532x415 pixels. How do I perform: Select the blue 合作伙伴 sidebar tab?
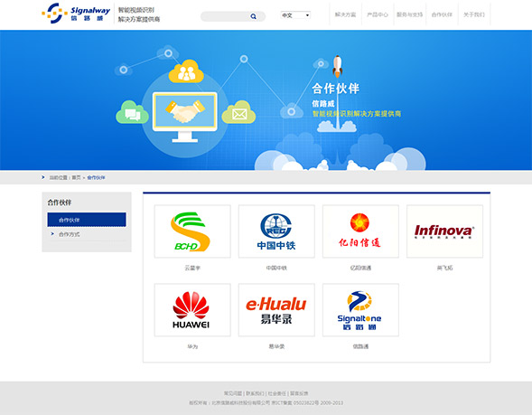tap(87, 220)
